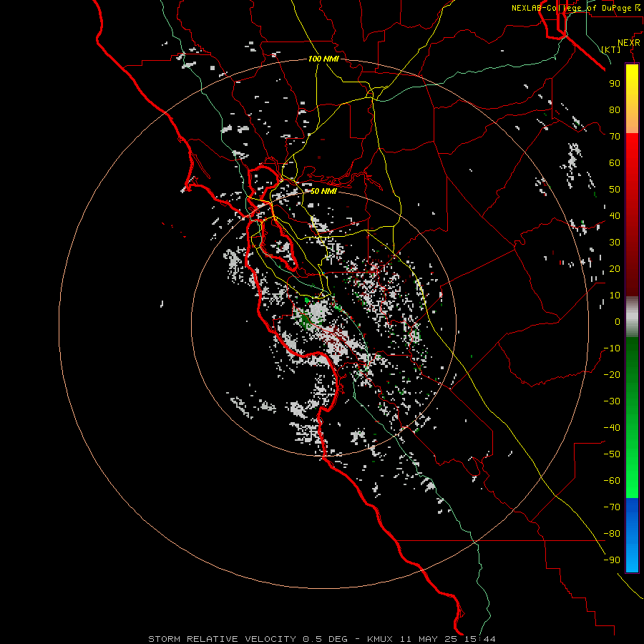Select the -50 value on velocity scale
The image size is (644, 644).
click(612, 454)
